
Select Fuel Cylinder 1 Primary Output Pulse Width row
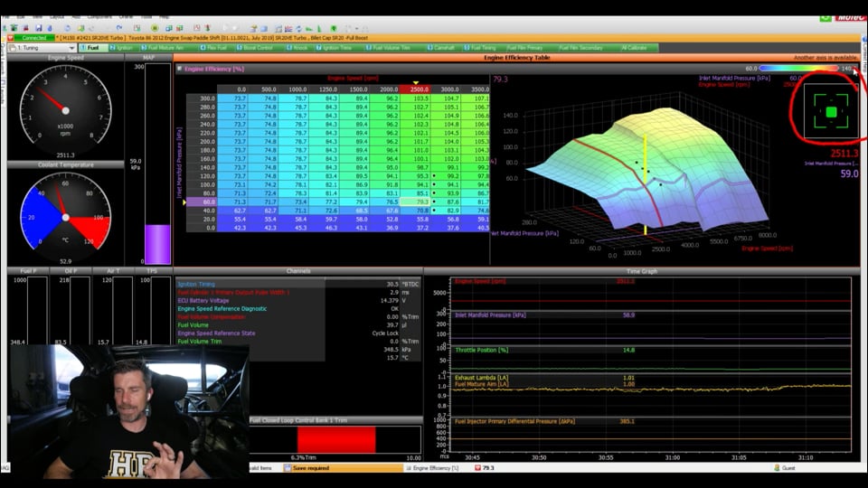[x=297, y=292]
